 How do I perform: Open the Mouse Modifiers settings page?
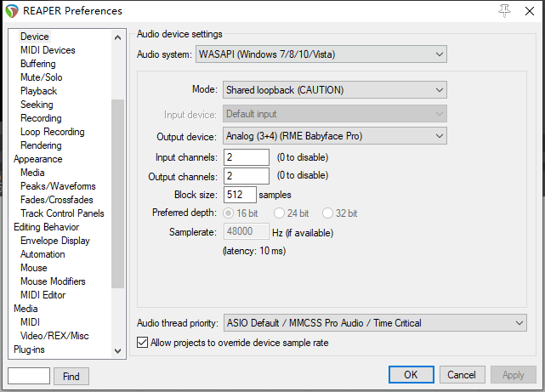click(x=53, y=281)
